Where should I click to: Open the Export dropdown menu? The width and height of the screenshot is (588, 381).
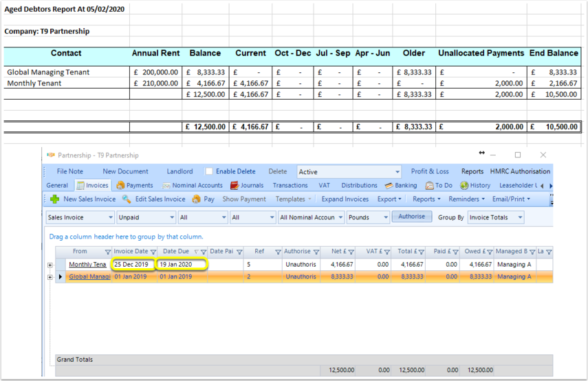[389, 199]
